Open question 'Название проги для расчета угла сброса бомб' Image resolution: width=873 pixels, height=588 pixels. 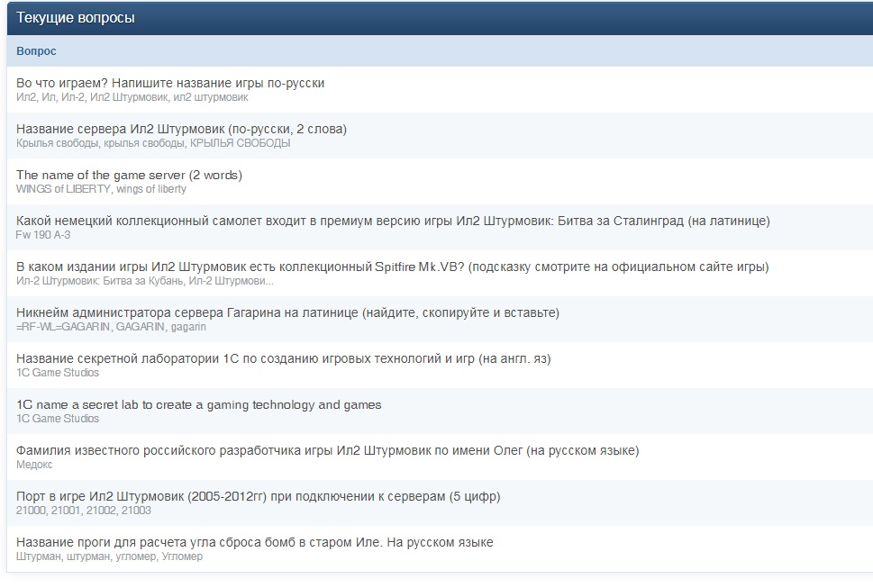254,542
